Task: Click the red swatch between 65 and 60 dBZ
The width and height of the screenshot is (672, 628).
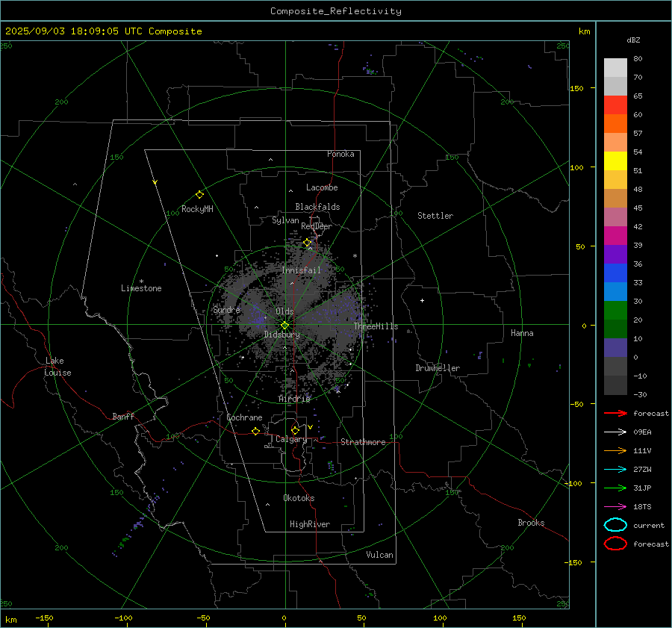Action: click(615, 105)
